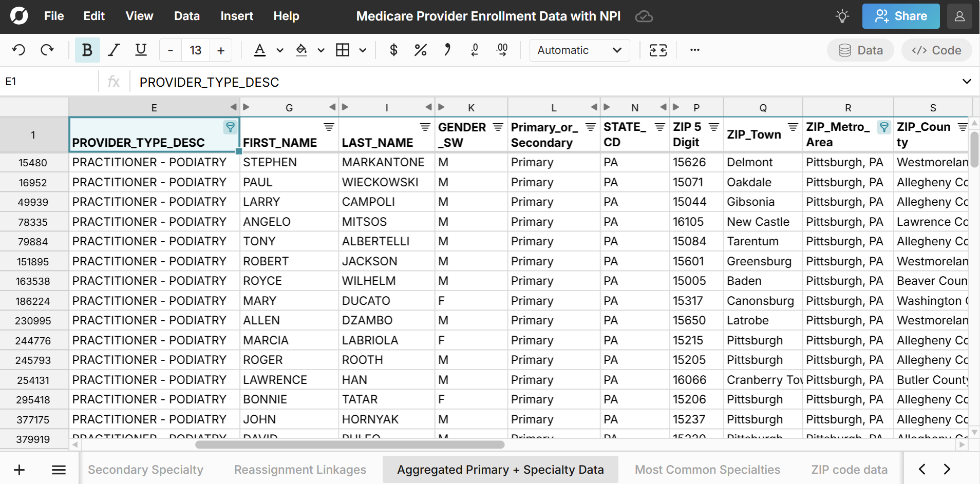Toggle underline formatting
This screenshot has height=484, width=980.
(141, 50)
